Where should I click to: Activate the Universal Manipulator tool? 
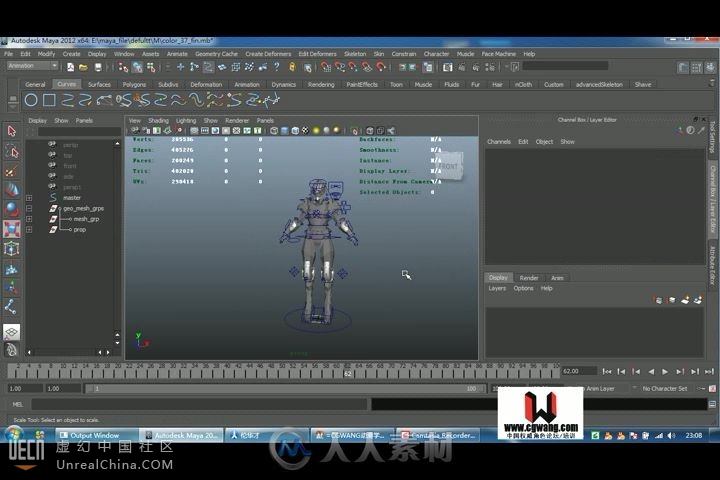click(x=12, y=248)
